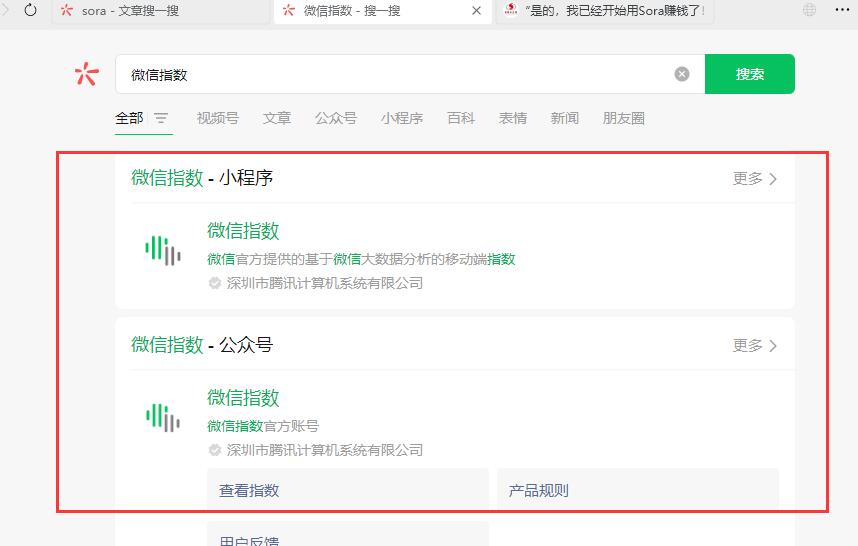Screen dimensions: 858x546
Task: Click the globe icon in the browser bar
Action: tap(809, 10)
